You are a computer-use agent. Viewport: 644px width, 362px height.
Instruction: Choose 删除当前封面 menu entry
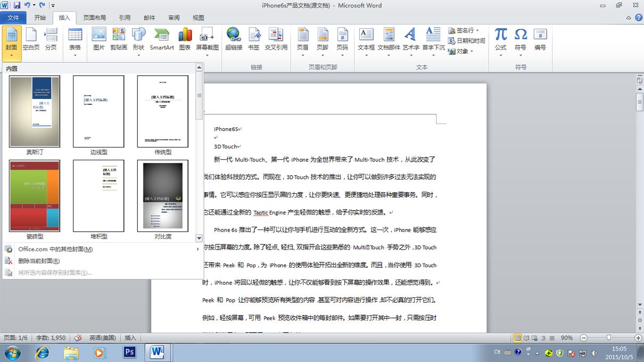(x=103, y=261)
